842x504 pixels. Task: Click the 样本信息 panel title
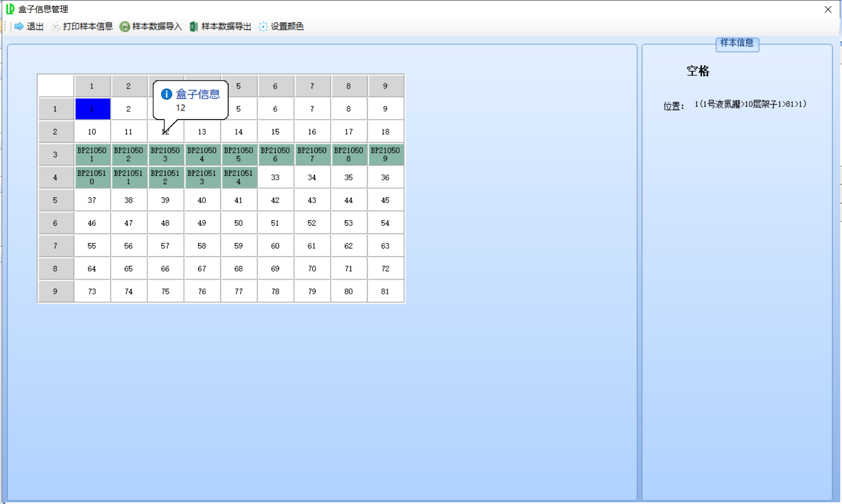[x=737, y=43]
